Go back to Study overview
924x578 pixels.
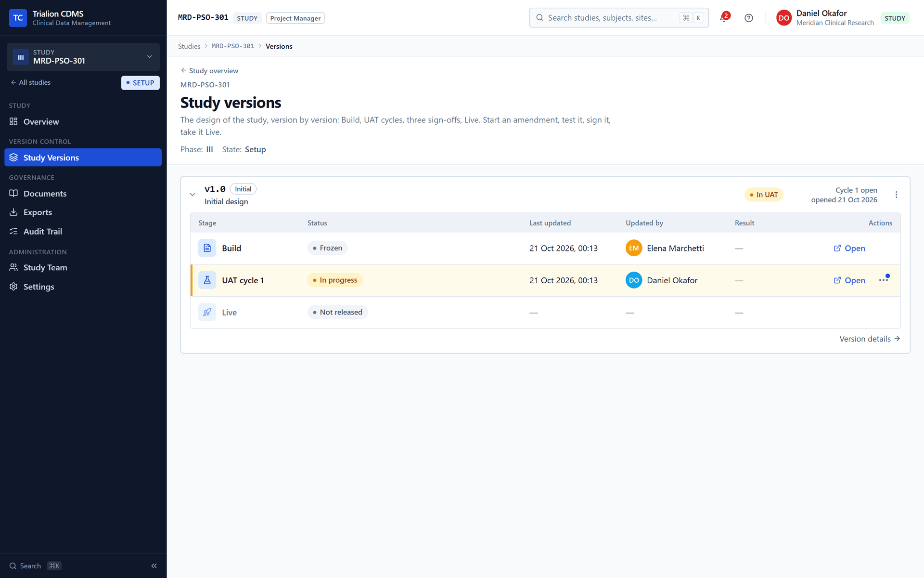coord(209,70)
